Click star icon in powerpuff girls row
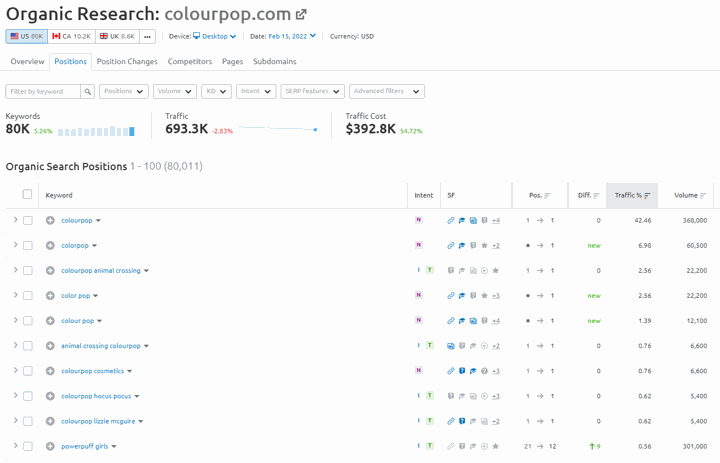The width and height of the screenshot is (720, 463). 495,446
